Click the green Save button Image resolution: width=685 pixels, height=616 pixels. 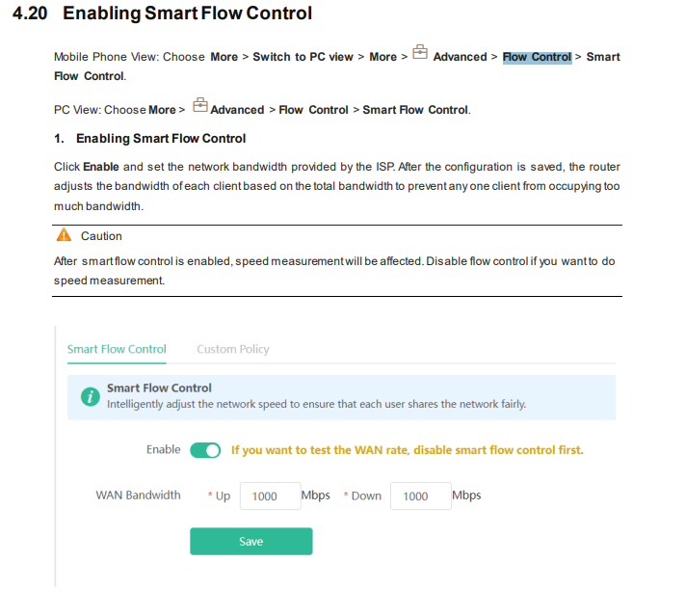(251, 541)
